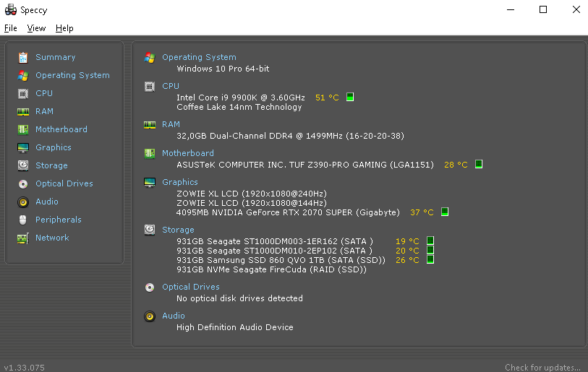The height and width of the screenshot is (372, 588).
Task: Click the CPU chip icon in sidebar
Action: 23,93
